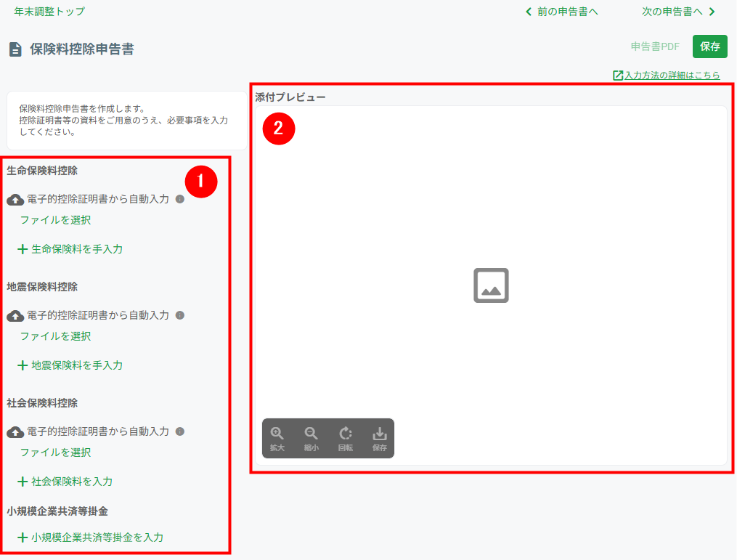
Task: Click the upload cloud icon under 地震保険料控除
Action: 14,315
